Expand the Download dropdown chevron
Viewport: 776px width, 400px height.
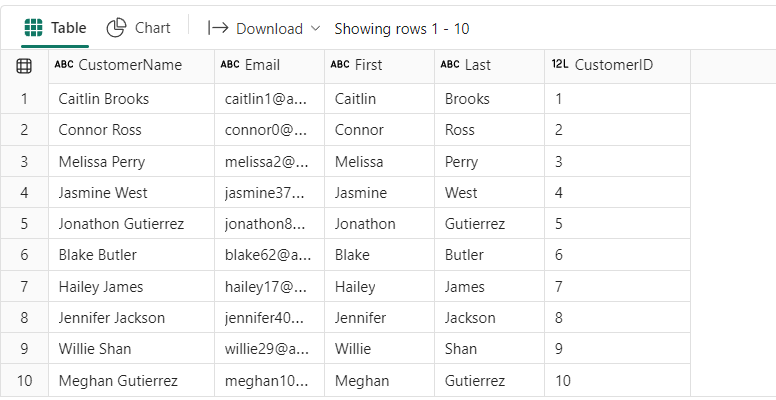click(315, 28)
